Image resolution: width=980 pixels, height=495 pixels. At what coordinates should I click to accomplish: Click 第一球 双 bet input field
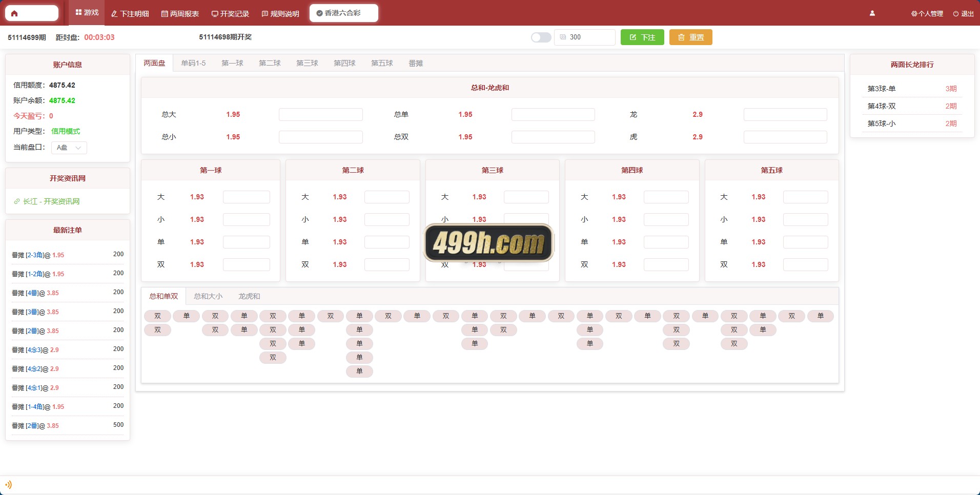point(247,264)
